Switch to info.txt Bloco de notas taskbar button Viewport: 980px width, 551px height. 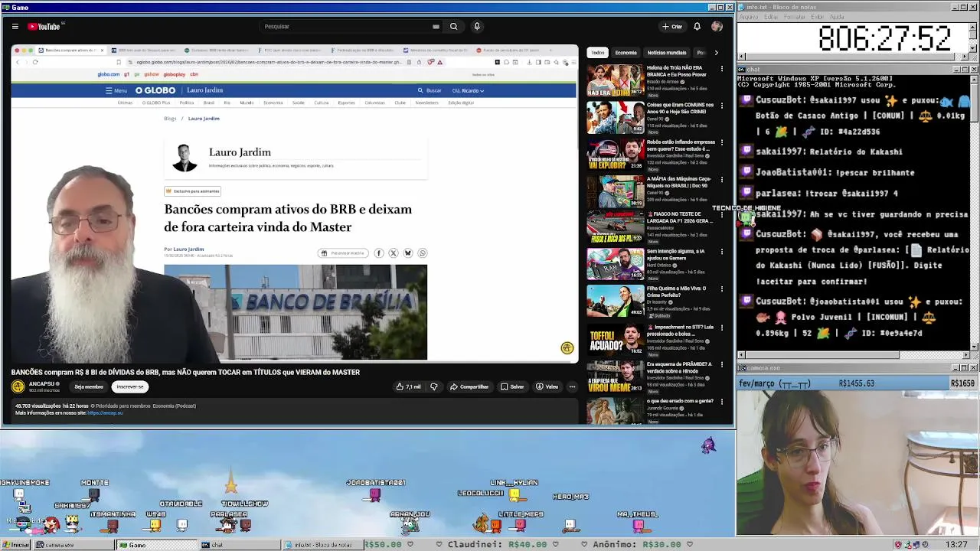[322, 545]
